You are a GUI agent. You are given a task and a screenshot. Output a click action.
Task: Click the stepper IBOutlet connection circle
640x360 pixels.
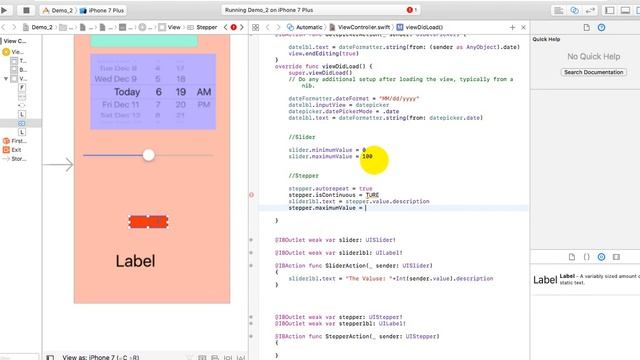[251, 317]
